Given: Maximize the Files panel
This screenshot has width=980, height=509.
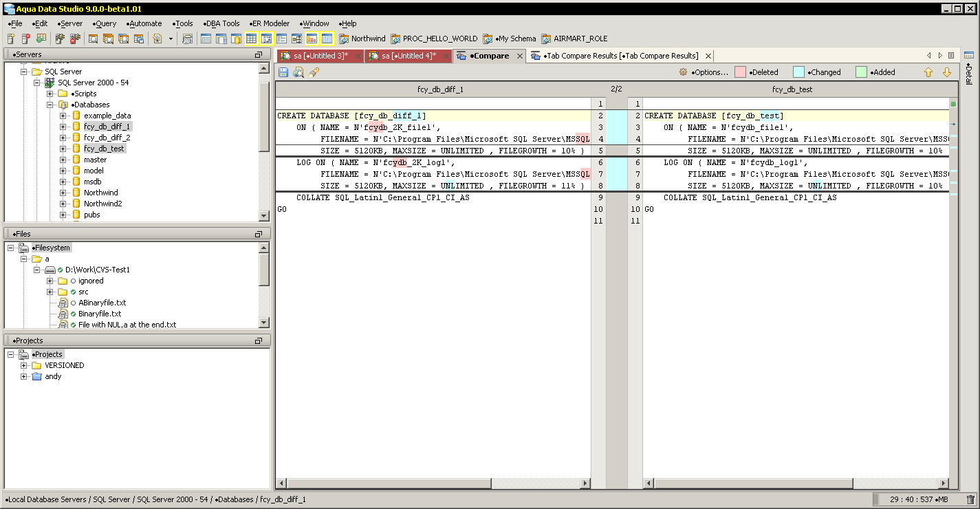Looking at the screenshot, I should click(x=259, y=234).
